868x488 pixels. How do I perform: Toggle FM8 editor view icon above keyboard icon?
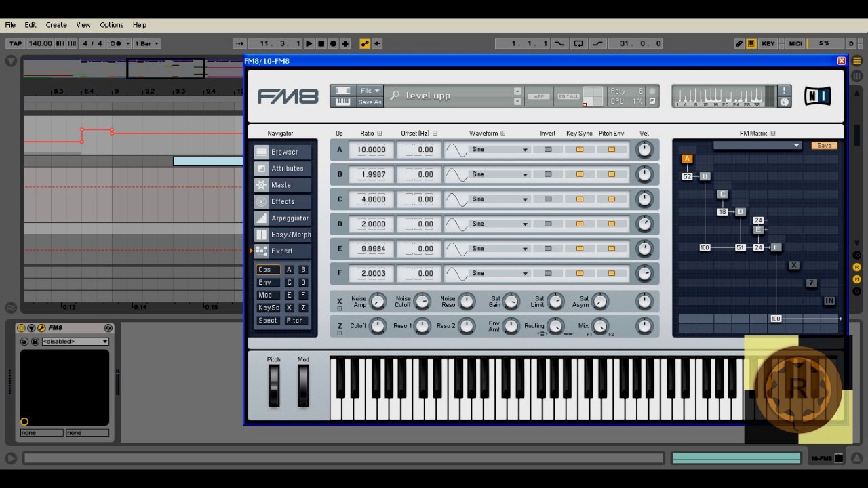pyautogui.click(x=343, y=91)
